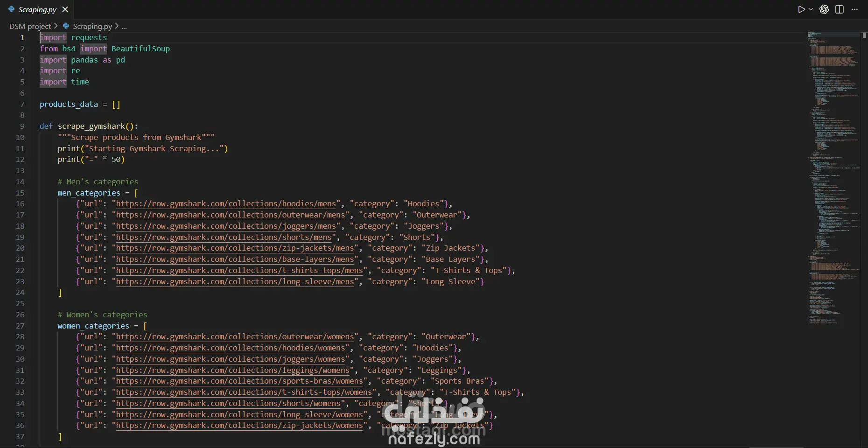Viewport: 868px width, 448px height.
Task: Select the Scraping.py tab
Action: point(37,9)
